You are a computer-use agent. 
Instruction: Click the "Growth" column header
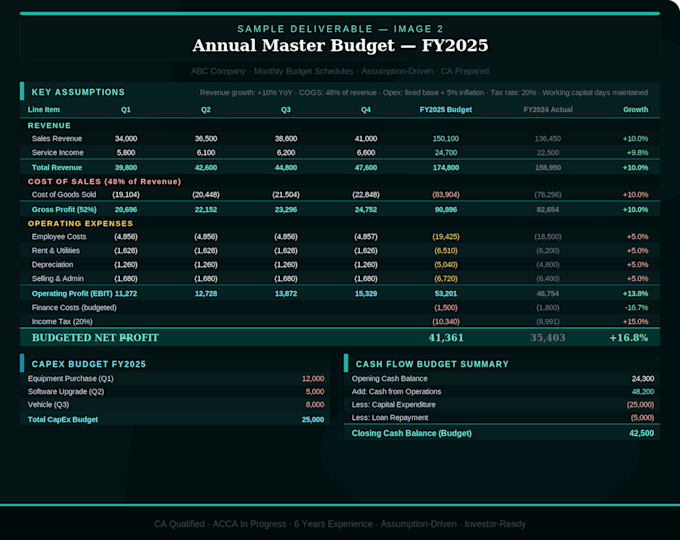click(635, 110)
